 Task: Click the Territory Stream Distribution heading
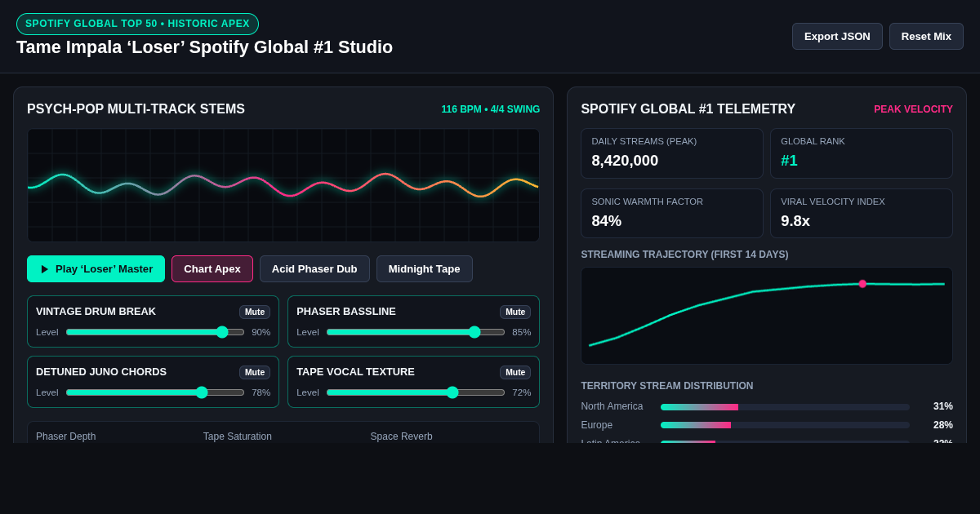click(x=667, y=386)
